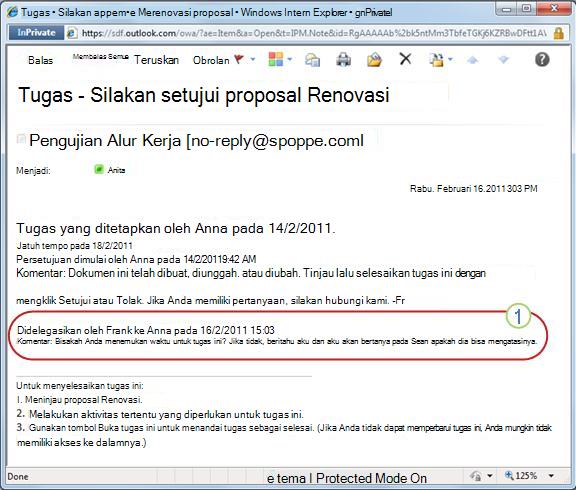Click the zoom 125% control
The height and width of the screenshot is (490, 576).
pyautogui.click(x=521, y=476)
